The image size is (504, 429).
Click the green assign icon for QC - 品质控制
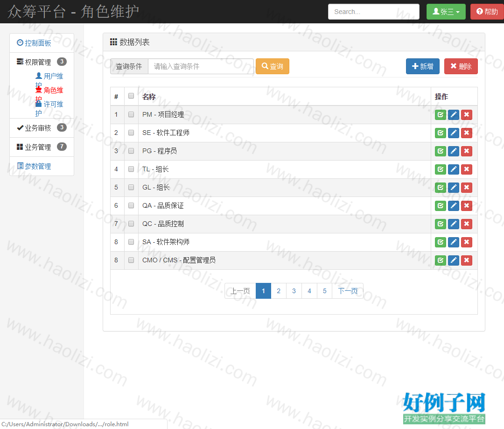[x=441, y=224]
